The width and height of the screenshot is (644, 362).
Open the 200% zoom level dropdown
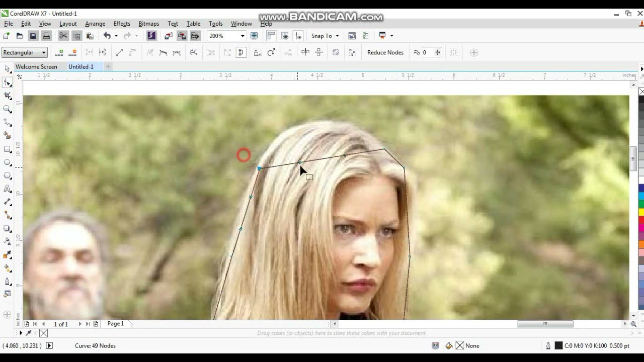[x=242, y=36]
